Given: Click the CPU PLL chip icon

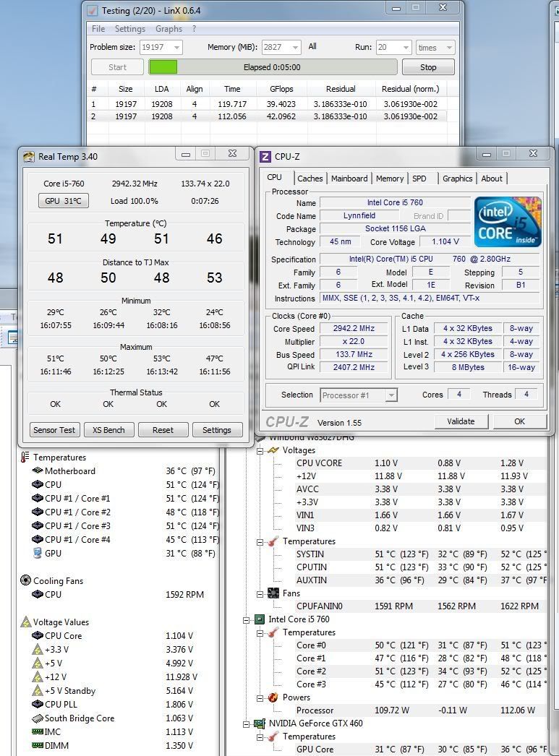Looking at the screenshot, I should [37, 705].
